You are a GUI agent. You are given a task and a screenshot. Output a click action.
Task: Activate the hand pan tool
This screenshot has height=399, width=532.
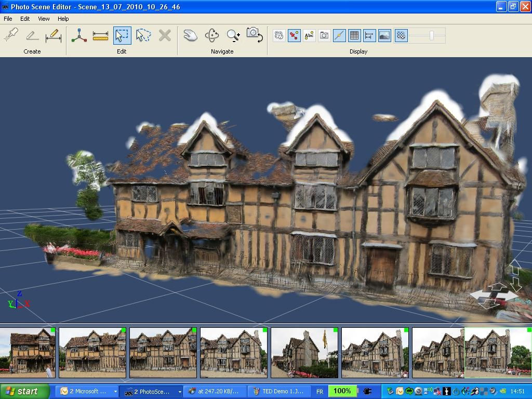[190, 35]
